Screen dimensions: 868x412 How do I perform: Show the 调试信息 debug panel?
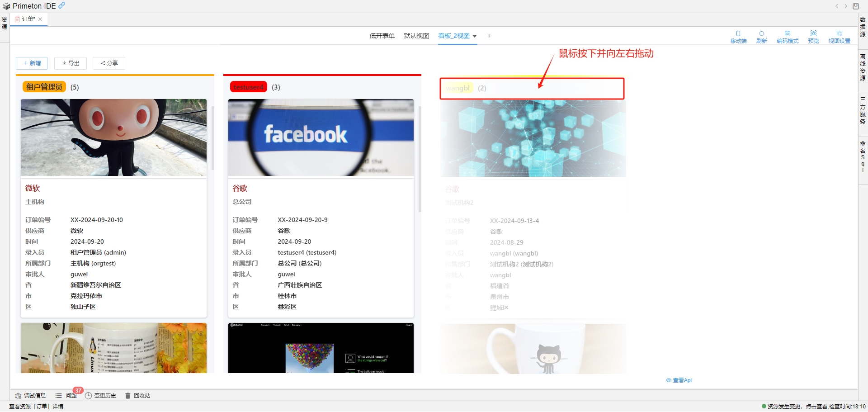30,396
